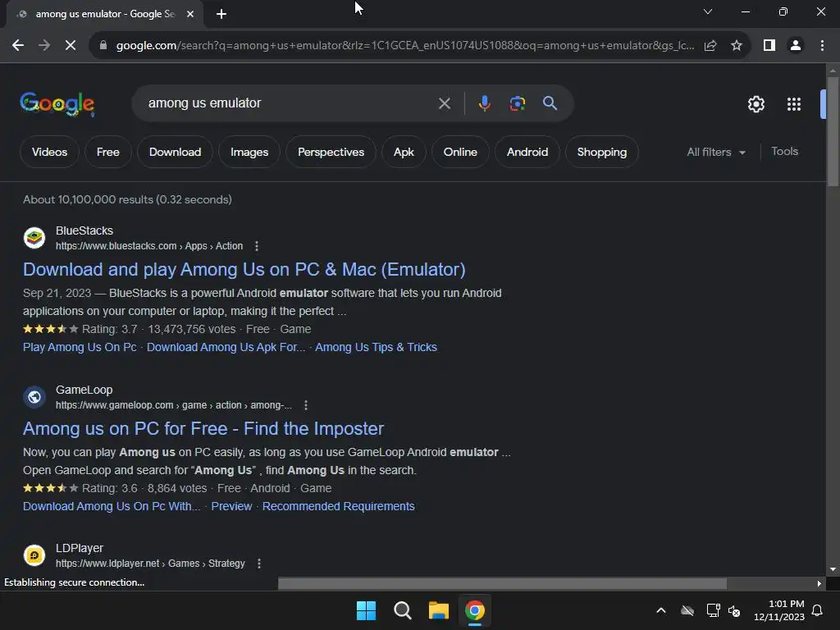Open BlueStacks result options three dots

257,246
